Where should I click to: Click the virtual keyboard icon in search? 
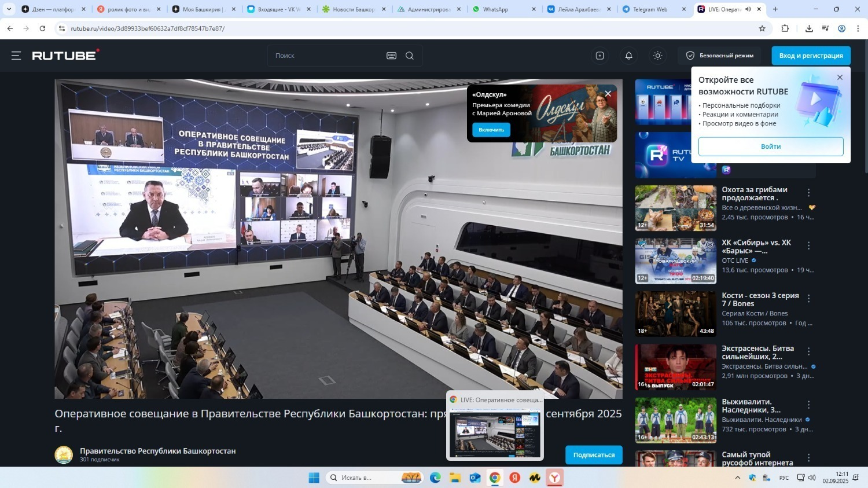(391, 56)
